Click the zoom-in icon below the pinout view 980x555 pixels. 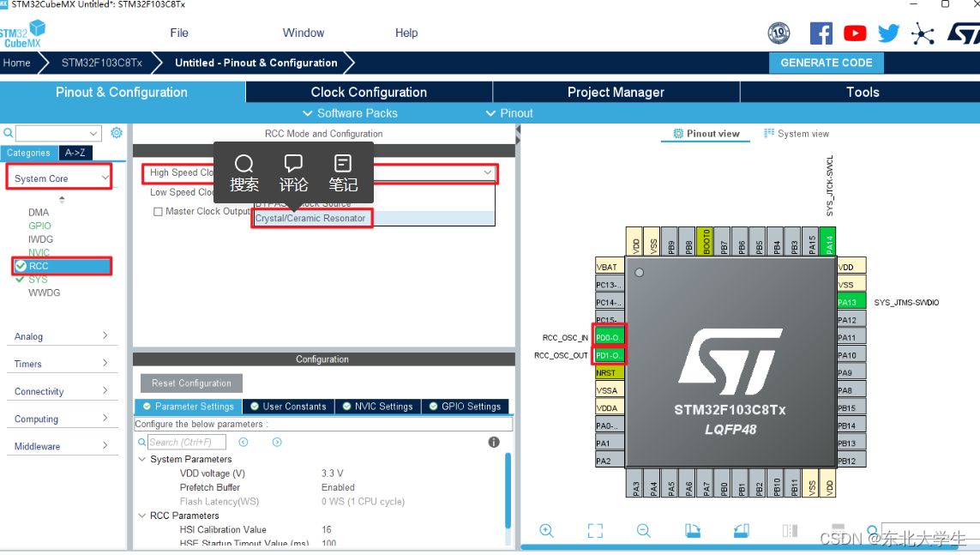[x=547, y=530]
